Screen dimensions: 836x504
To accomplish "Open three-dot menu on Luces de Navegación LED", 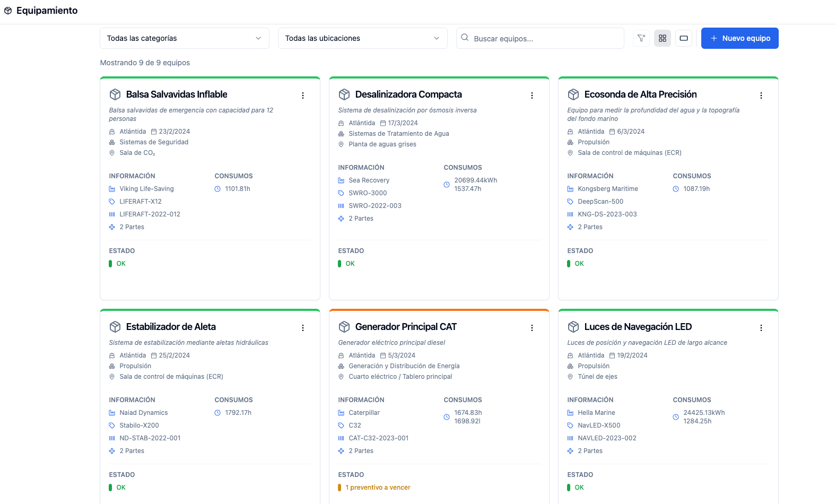I will (x=761, y=328).
